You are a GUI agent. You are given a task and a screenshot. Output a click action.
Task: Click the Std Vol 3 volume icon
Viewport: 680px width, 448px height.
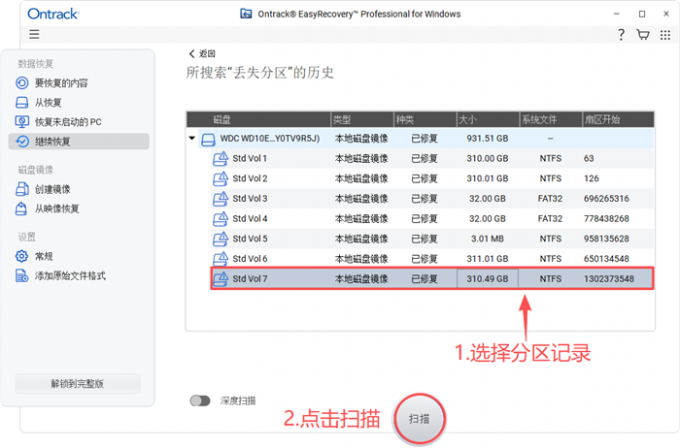[x=220, y=199]
